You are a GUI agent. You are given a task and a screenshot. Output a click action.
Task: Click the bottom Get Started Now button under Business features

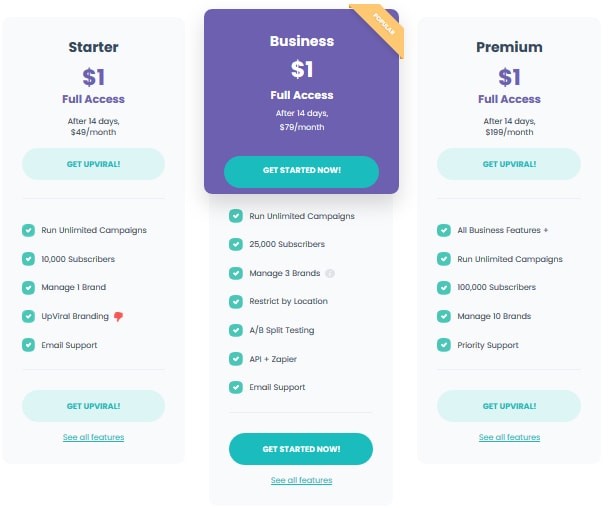point(301,449)
